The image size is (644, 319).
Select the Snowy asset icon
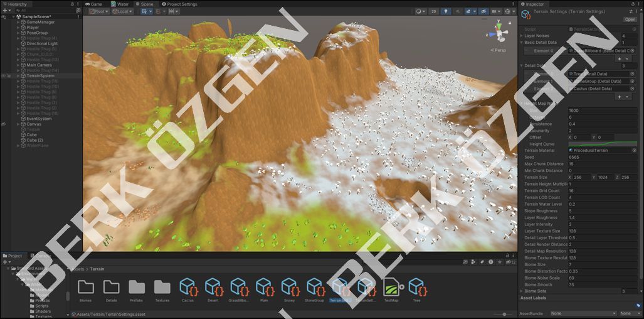point(289,287)
